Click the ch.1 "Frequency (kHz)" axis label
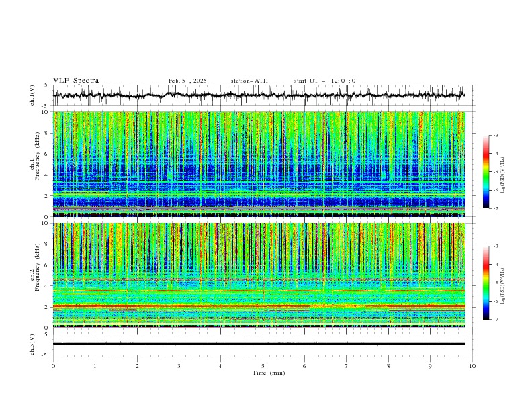Viewport: 532px width, 411px height. pyautogui.click(x=38, y=156)
